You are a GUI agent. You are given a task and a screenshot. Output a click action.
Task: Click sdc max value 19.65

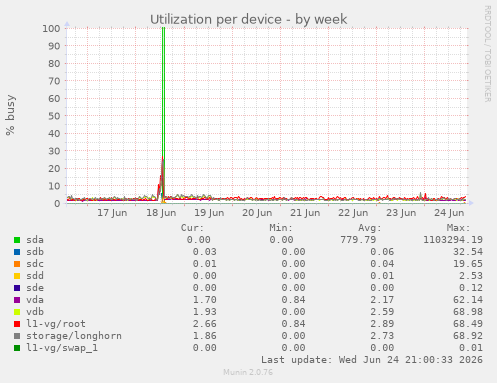click(x=468, y=264)
